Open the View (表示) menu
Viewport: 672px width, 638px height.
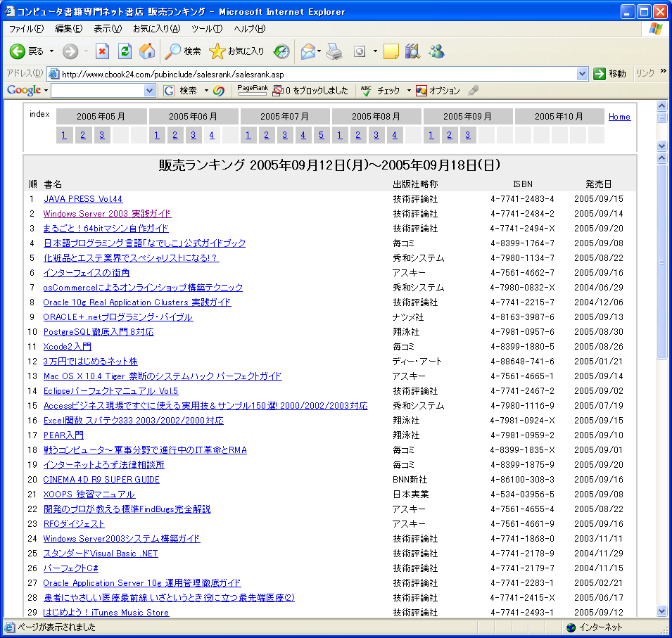(108, 29)
